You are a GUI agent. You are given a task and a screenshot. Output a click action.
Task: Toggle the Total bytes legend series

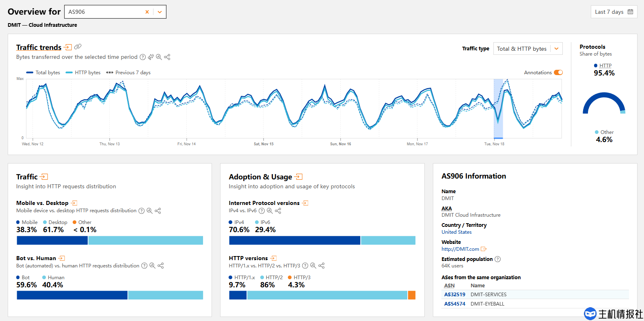tap(43, 73)
